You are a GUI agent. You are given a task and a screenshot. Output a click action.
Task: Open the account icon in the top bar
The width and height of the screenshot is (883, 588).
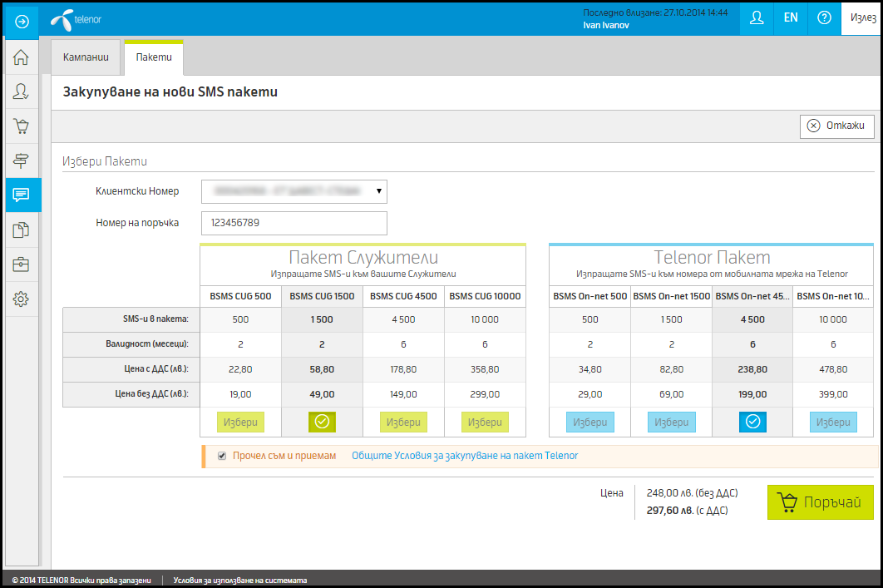click(757, 18)
